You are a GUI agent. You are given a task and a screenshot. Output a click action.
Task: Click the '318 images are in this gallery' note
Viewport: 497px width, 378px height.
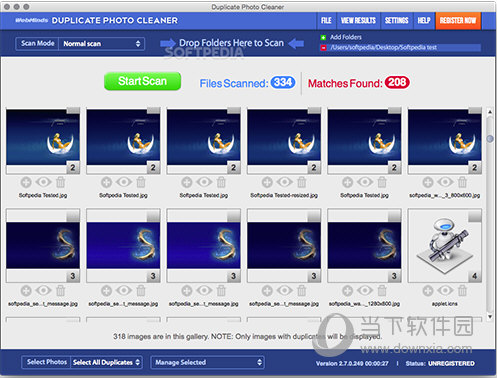click(247, 337)
